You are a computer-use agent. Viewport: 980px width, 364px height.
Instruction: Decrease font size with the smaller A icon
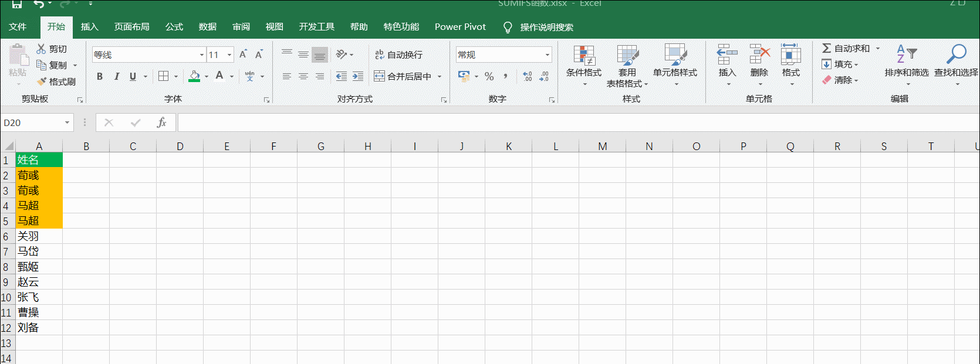click(x=259, y=55)
